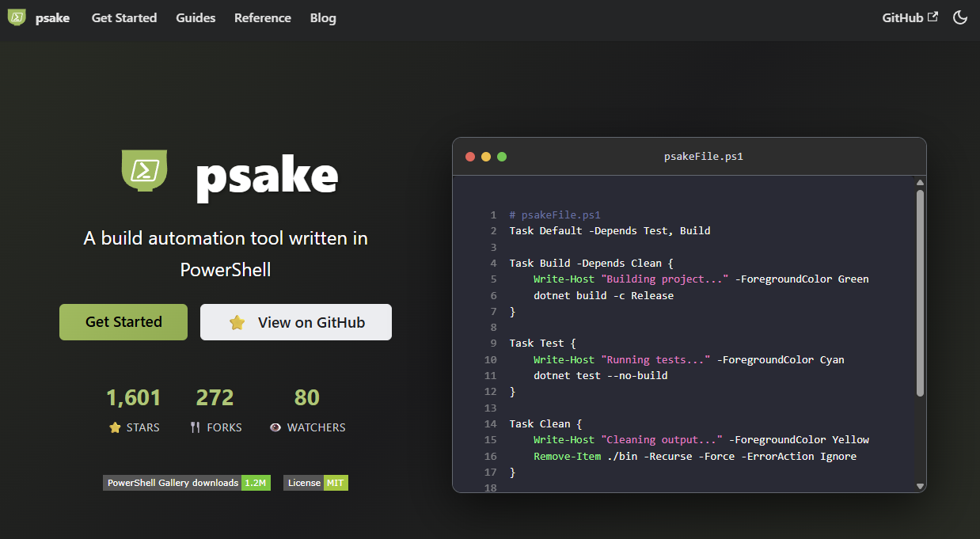The image size is (980, 539).
Task: Click the "dotnet build -c Release" line
Action: point(604,296)
